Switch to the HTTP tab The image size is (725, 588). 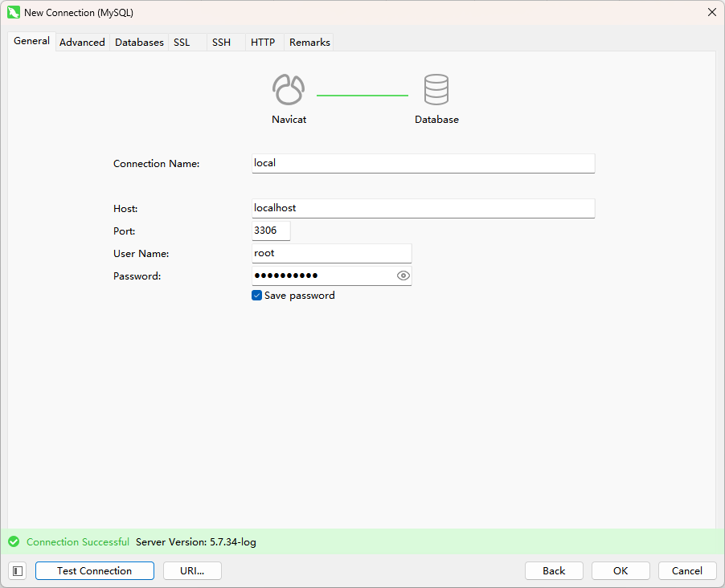tap(263, 42)
